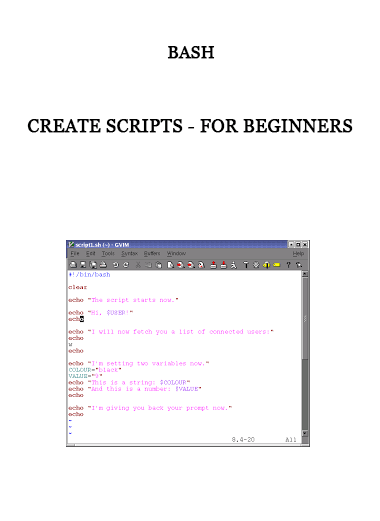Click the Cut scissors icon
This screenshot has width=380, height=521.
(x=138, y=265)
